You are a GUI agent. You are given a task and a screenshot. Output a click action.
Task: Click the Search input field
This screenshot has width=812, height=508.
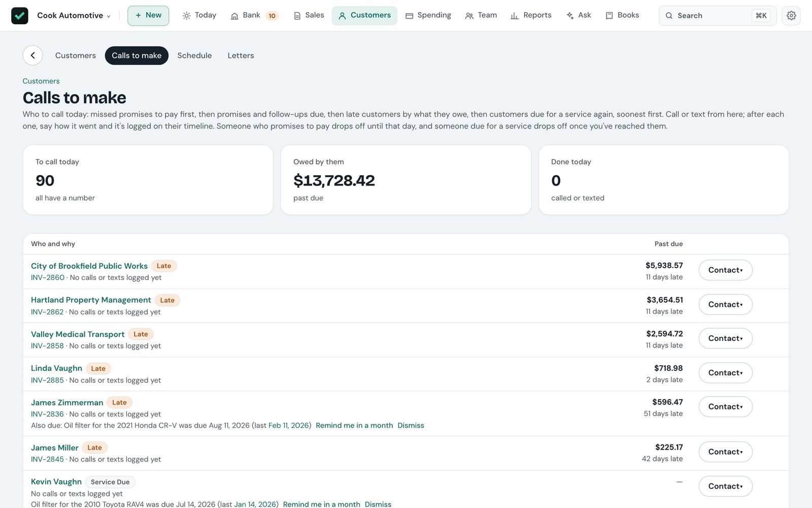point(718,16)
